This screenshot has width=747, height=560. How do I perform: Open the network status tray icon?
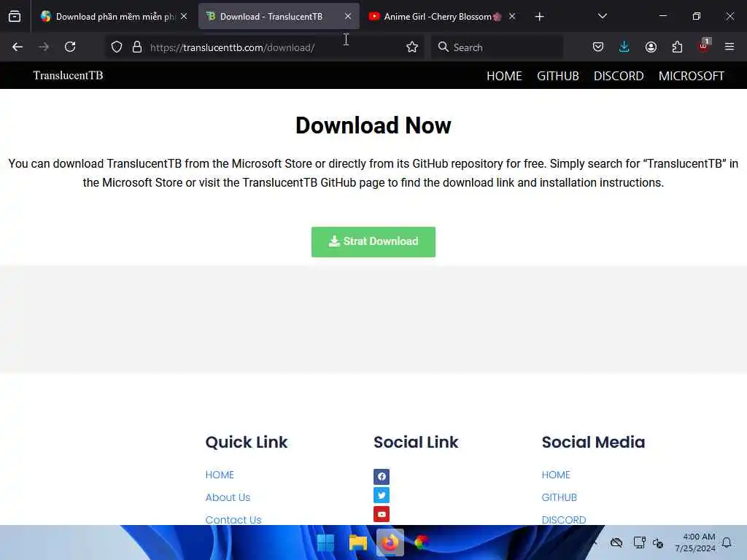pyautogui.click(x=639, y=542)
